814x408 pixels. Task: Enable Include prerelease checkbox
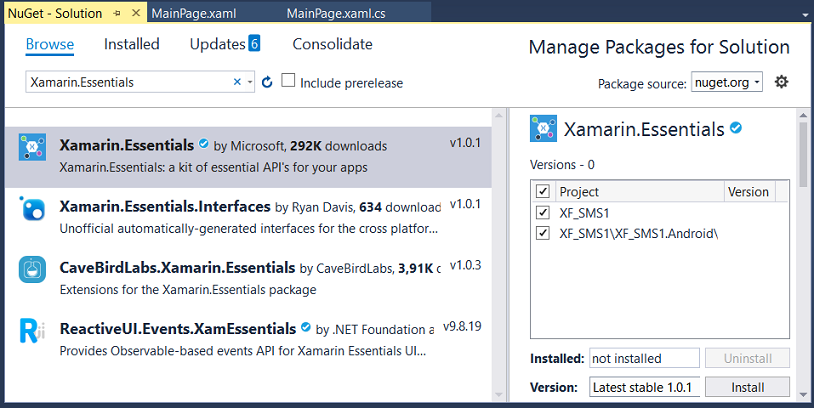pyautogui.click(x=288, y=80)
